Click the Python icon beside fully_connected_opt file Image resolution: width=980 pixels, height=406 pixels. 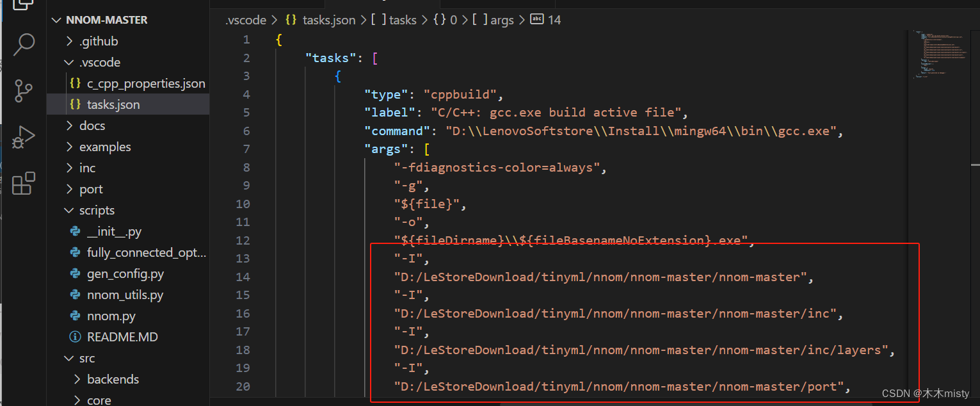pos(75,252)
